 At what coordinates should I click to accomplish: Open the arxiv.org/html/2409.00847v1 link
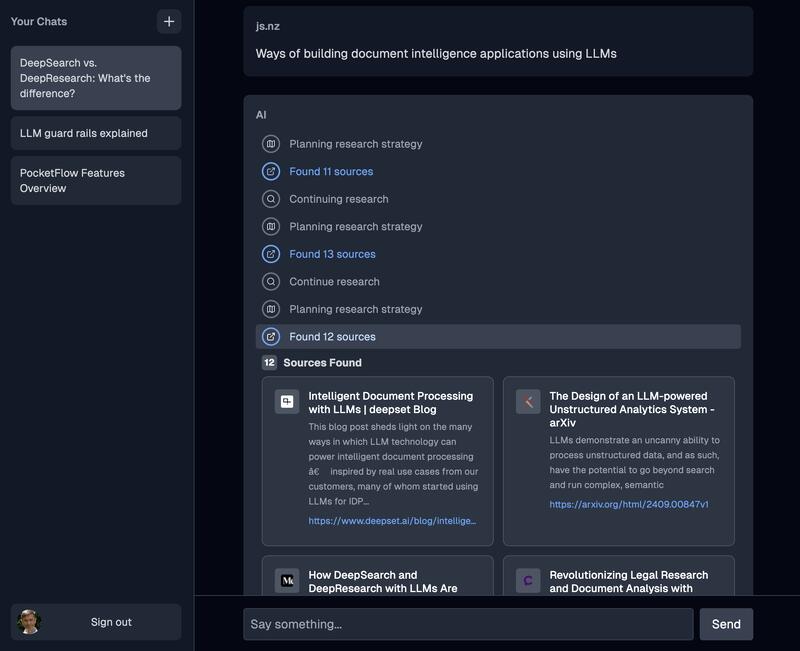629,504
